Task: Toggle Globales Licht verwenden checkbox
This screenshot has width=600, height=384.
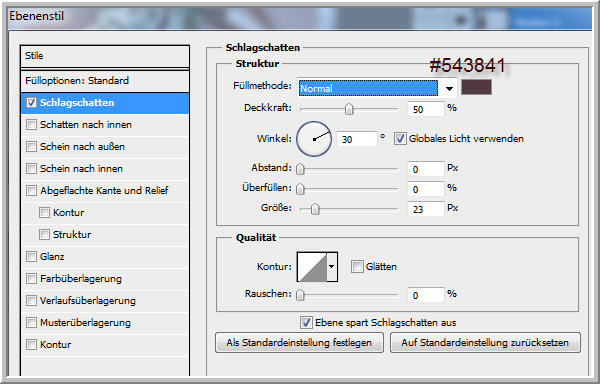Action: 400,138
